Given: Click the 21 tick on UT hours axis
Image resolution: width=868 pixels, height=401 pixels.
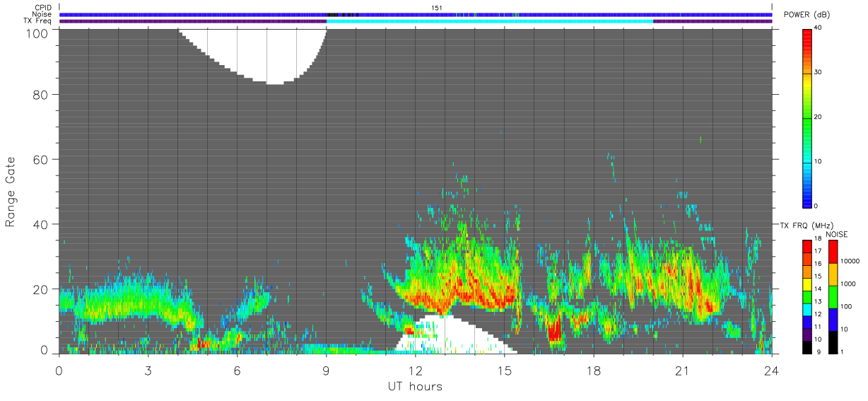Looking at the screenshot, I should pos(683,371).
